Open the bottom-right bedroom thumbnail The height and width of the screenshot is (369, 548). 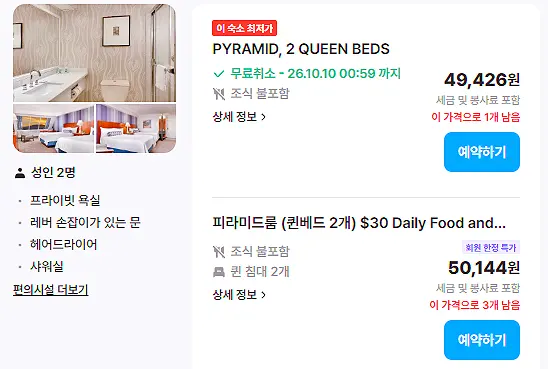136,128
